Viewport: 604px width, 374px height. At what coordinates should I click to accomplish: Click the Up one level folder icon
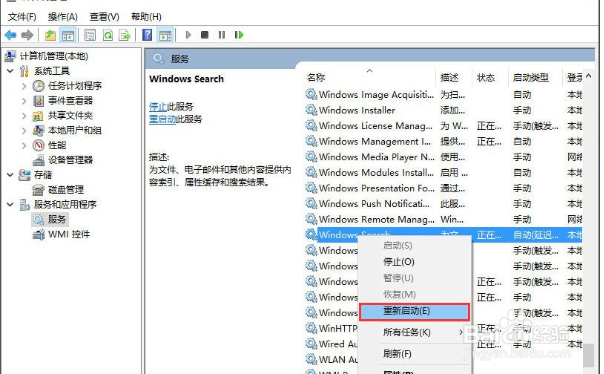pos(50,35)
